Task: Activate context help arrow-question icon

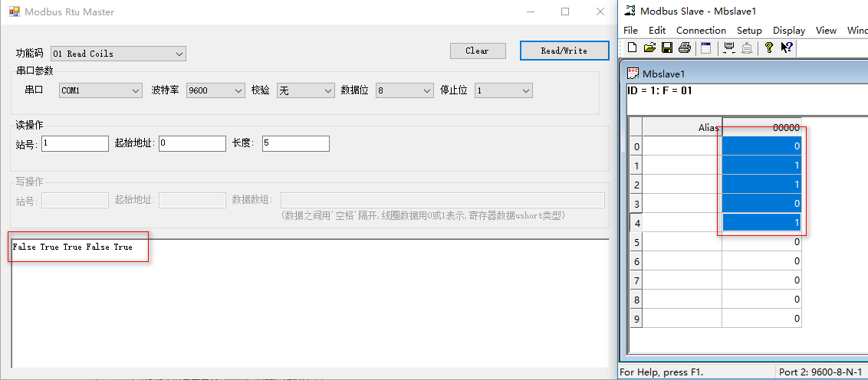Action: click(x=787, y=47)
